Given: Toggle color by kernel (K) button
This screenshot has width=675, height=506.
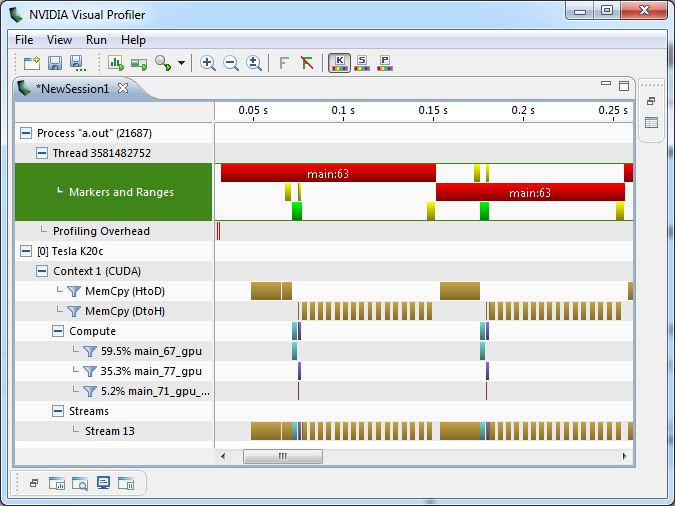Looking at the screenshot, I should pyautogui.click(x=340, y=63).
